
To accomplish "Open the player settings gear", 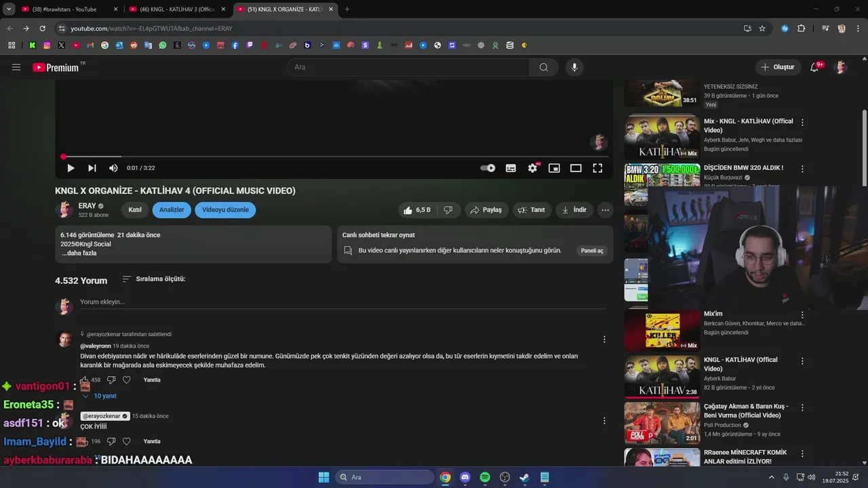I will tap(532, 168).
